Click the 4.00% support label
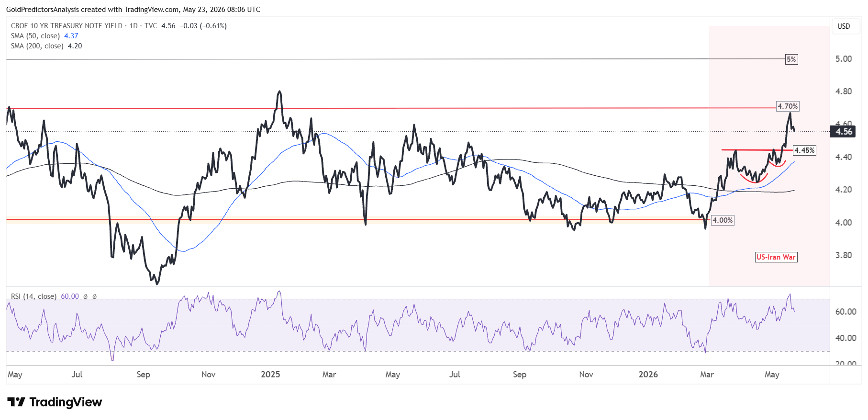Image resolution: width=868 pixels, height=420 pixels. tap(723, 220)
